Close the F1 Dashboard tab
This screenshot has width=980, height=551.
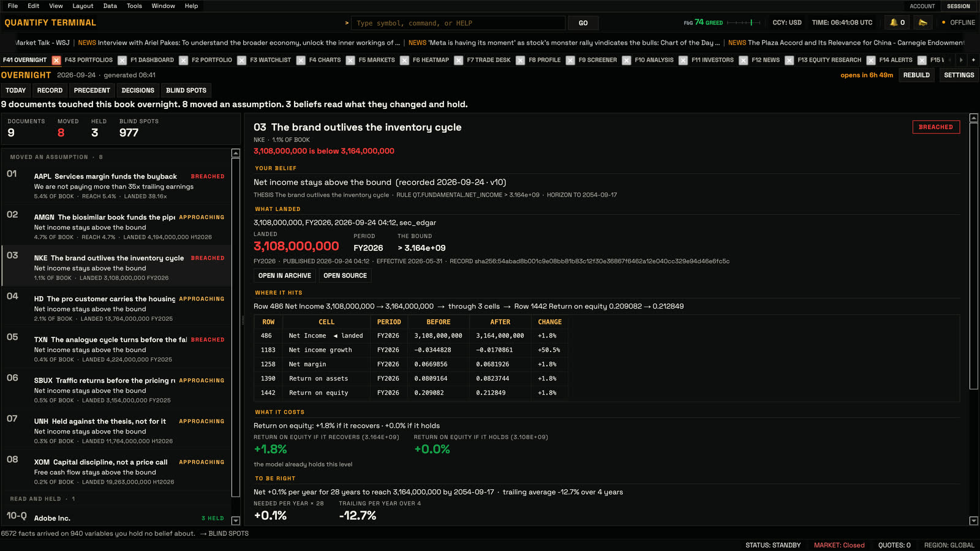point(184,60)
